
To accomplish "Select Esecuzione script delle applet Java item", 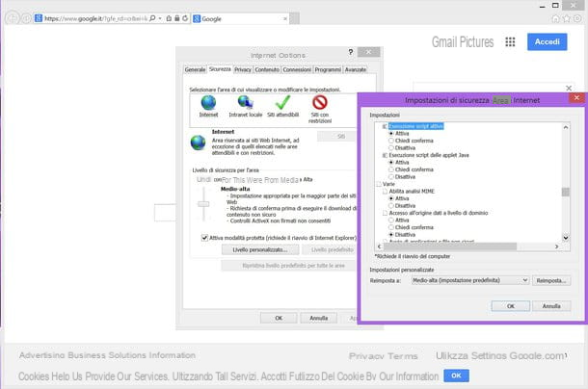I will 429,155.
